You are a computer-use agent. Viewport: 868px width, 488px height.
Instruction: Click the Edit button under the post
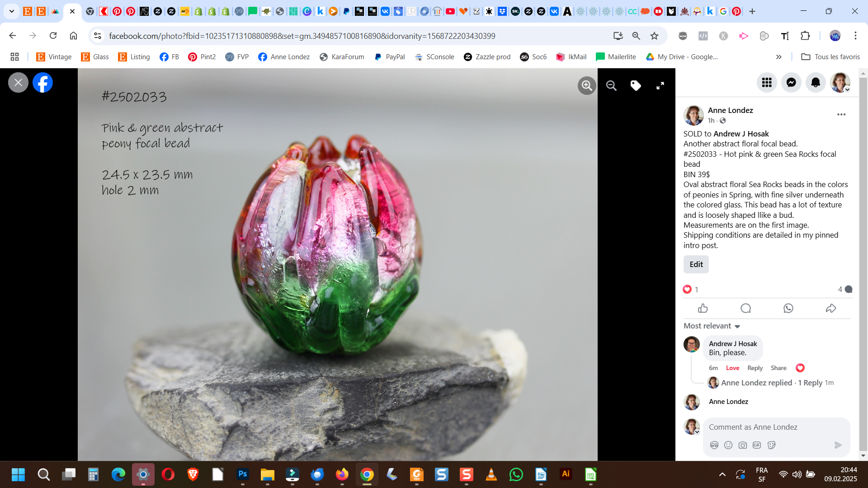click(696, 264)
